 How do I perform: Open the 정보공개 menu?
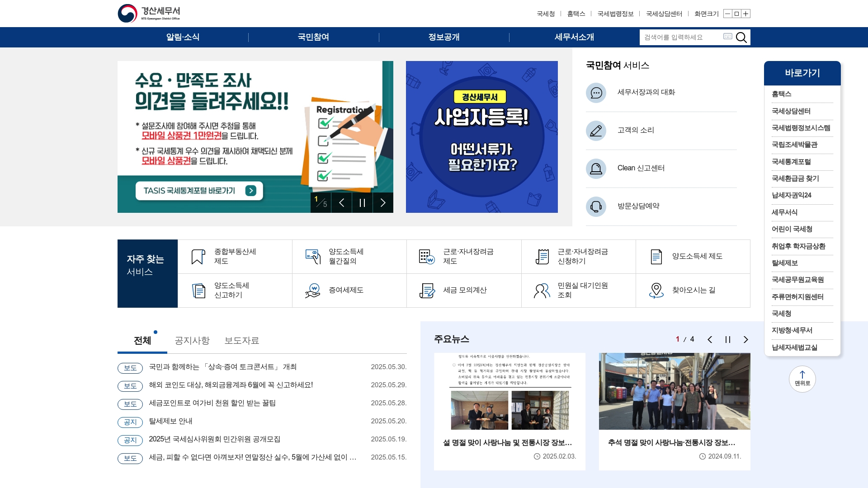(x=444, y=37)
